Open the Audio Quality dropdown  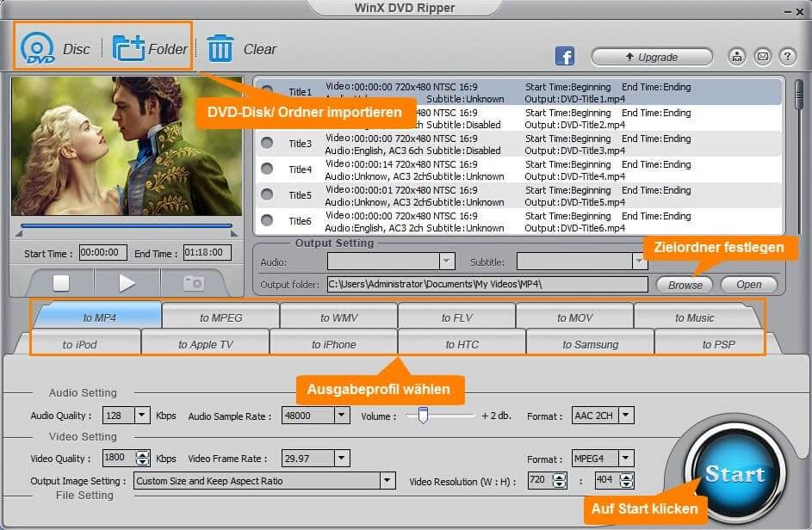pyautogui.click(x=142, y=415)
